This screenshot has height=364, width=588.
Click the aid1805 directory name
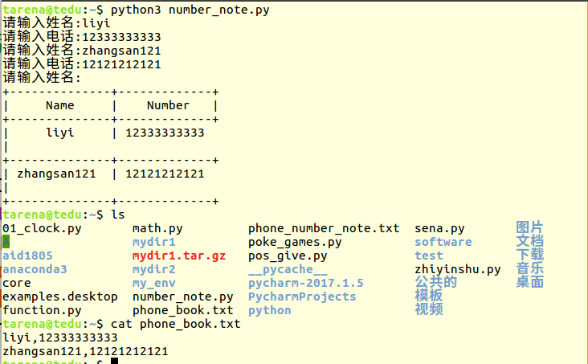(28, 256)
